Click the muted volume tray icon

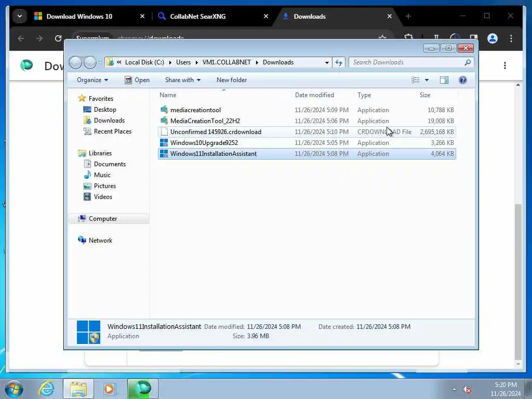click(x=468, y=390)
